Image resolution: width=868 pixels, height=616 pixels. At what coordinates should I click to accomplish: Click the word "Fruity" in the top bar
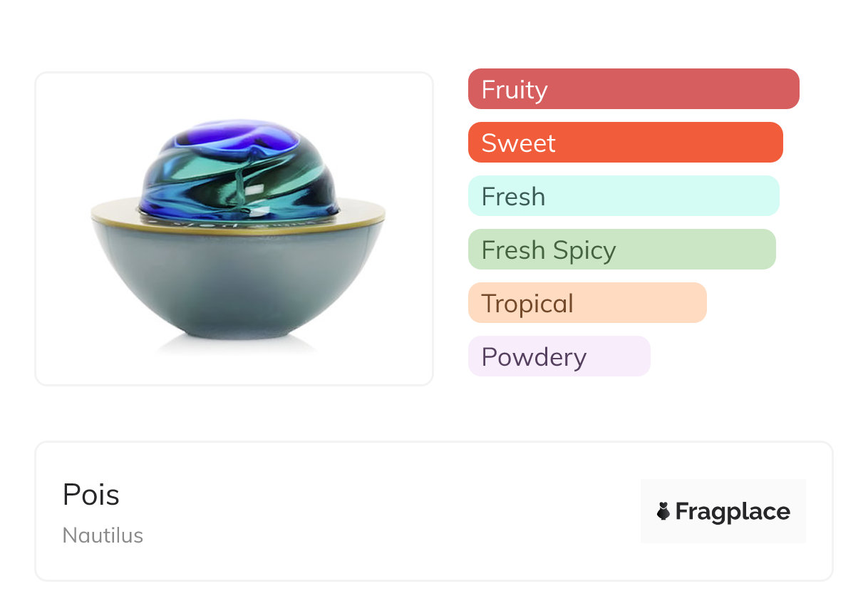[515, 89]
